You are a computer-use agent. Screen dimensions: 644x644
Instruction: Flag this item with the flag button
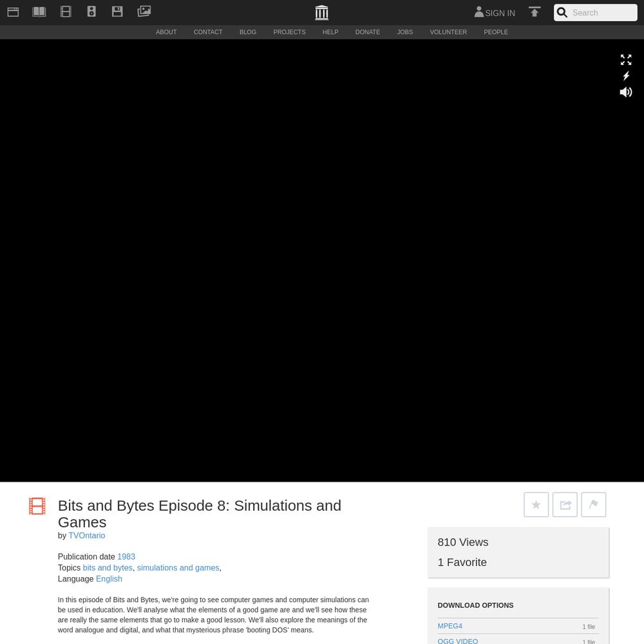[x=594, y=505]
